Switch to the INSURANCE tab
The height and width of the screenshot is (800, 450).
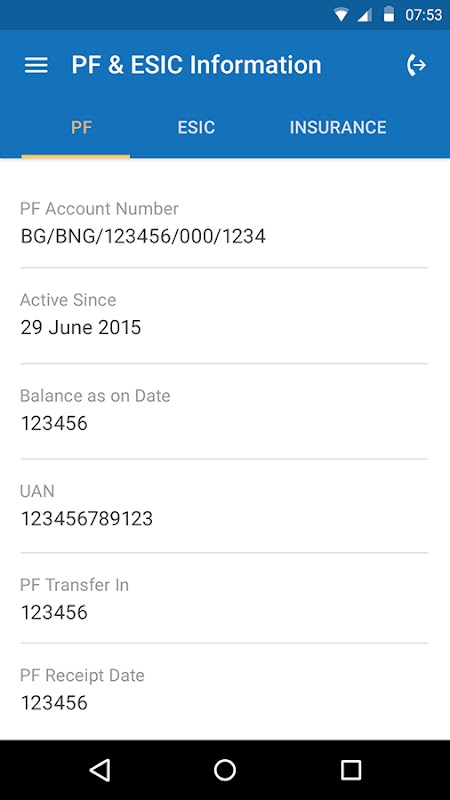[x=338, y=127]
